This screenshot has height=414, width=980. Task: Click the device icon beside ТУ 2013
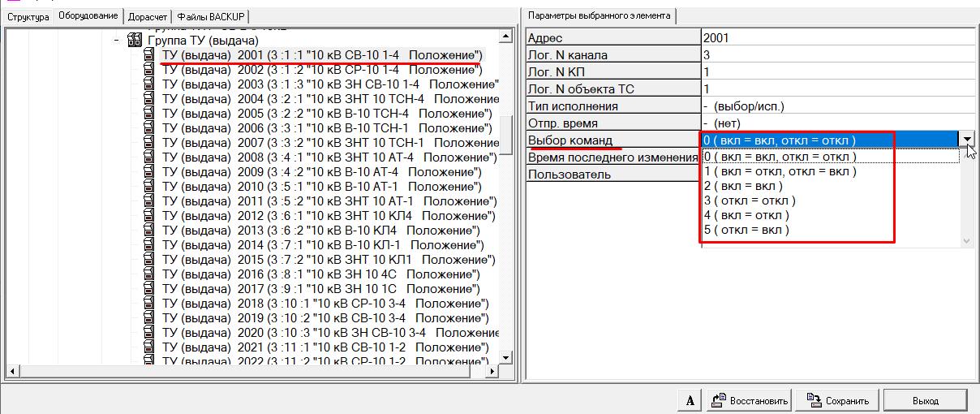coord(149,231)
